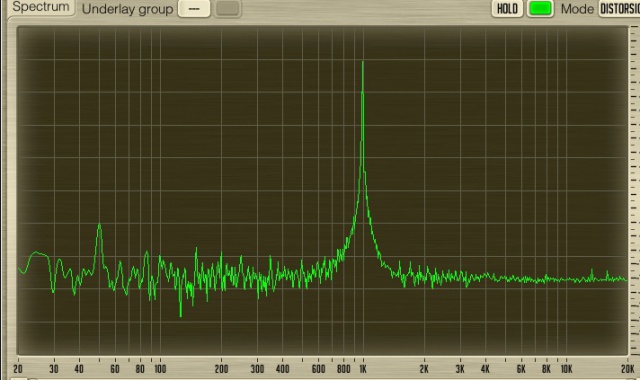Click the 6K frequency axis label
Viewport: 640px width, 380px height.
tap(521, 369)
